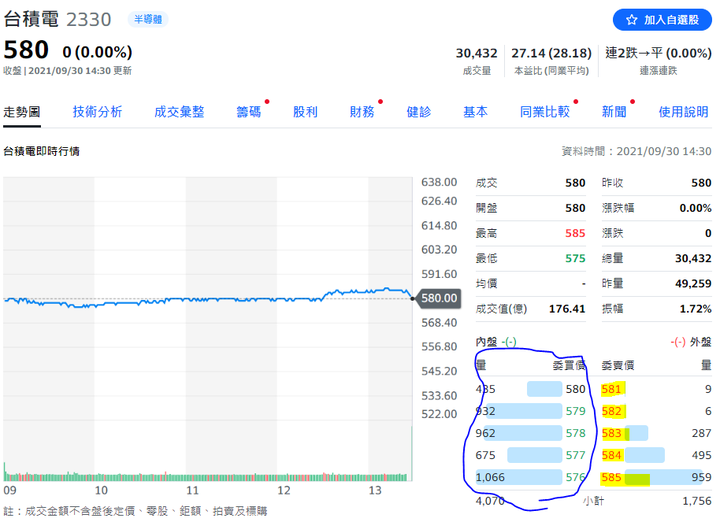Open the 基本 tab
The height and width of the screenshot is (522, 720).
click(475, 112)
